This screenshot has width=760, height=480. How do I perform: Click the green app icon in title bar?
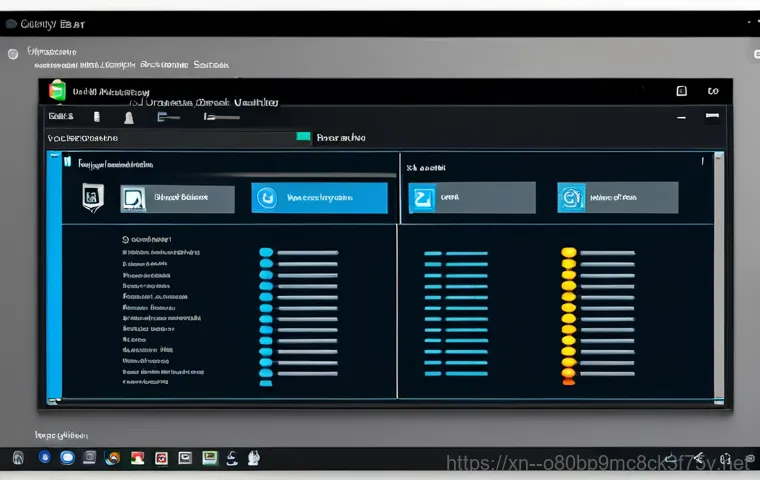point(57,91)
